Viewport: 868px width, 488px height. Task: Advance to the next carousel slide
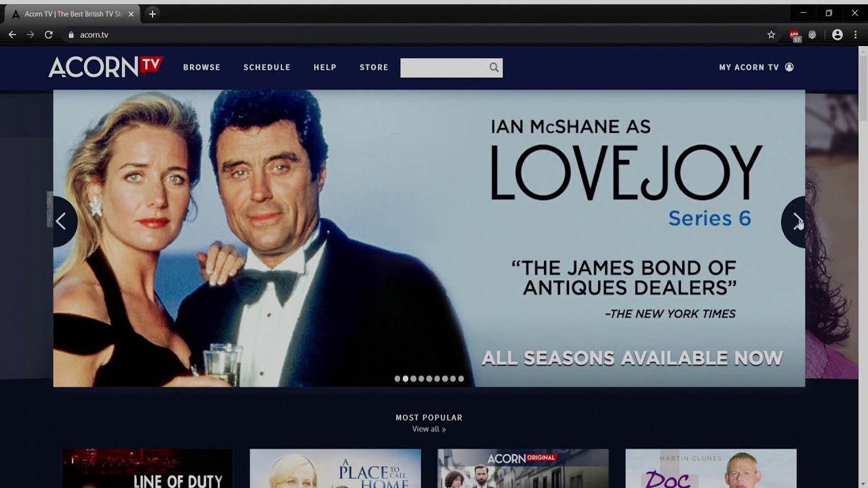pyautogui.click(x=794, y=222)
